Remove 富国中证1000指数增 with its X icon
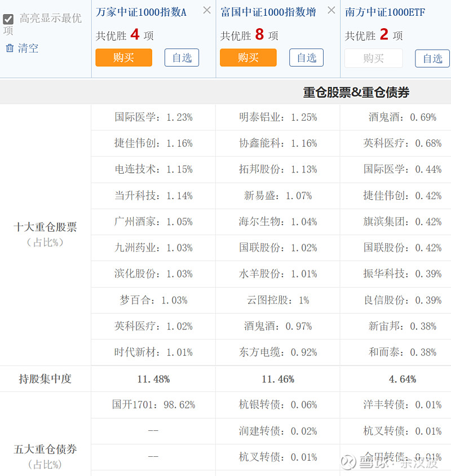The image size is (451, 476). coord(331,10)
